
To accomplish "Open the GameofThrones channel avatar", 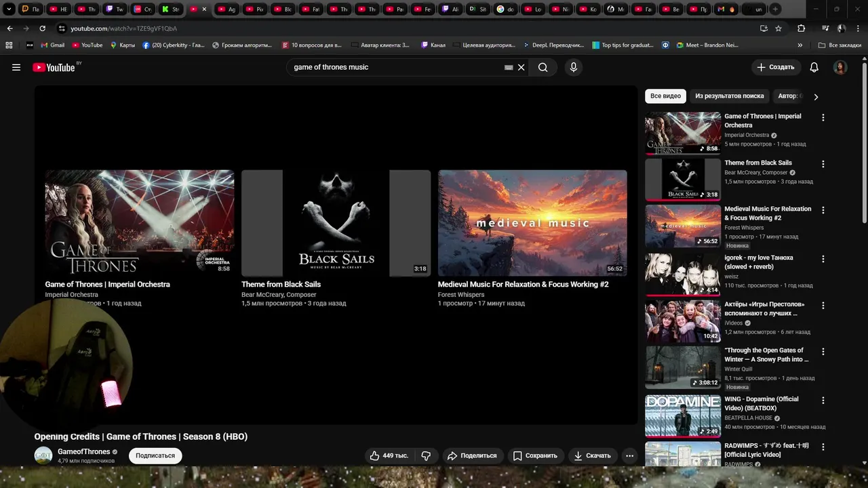I will click(43, 455).
